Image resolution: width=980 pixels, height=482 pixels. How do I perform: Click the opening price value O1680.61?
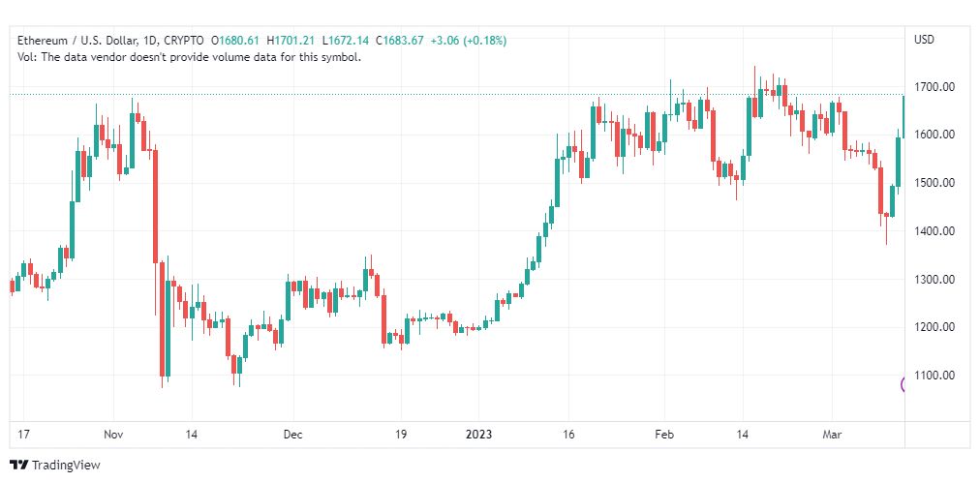pos(229,41)
